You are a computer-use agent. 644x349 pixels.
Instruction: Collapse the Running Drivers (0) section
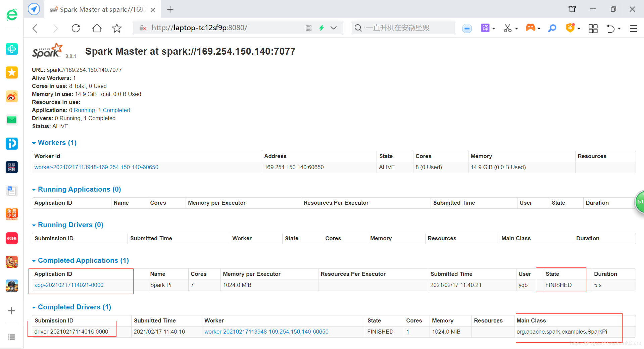[x=67, y=225]
